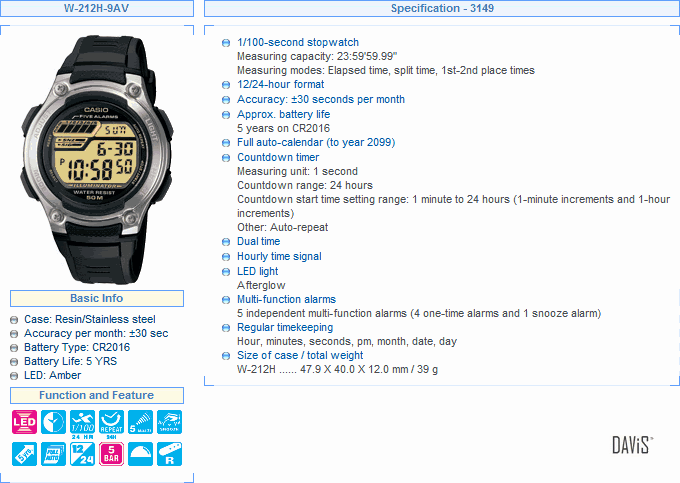Open the Basic Info section header
The width and height of the screenshot is (680, 483).
point(97,298)
